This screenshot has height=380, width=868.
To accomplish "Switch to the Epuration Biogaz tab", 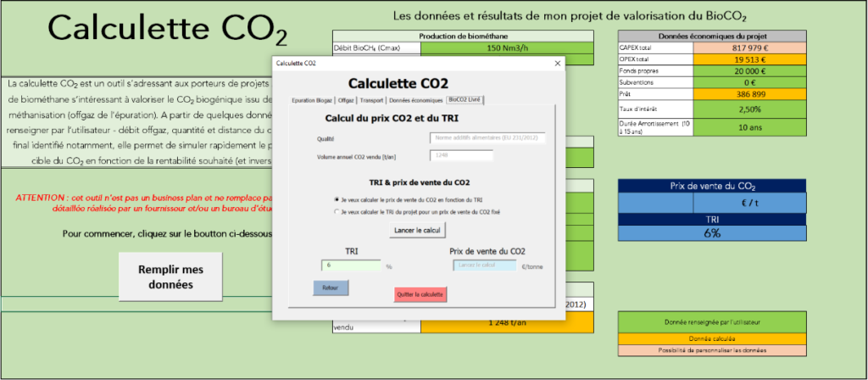I will click(x=312, y=100).
